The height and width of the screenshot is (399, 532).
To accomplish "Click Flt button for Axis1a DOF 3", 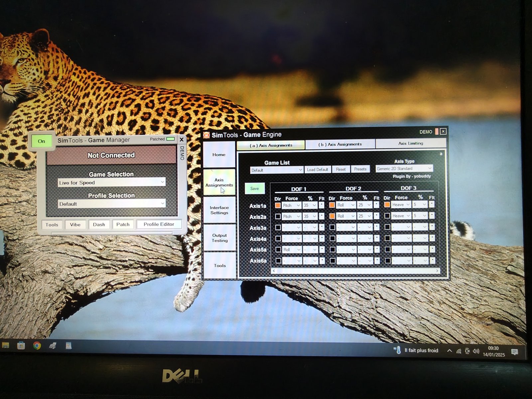I will click(432, 204).
